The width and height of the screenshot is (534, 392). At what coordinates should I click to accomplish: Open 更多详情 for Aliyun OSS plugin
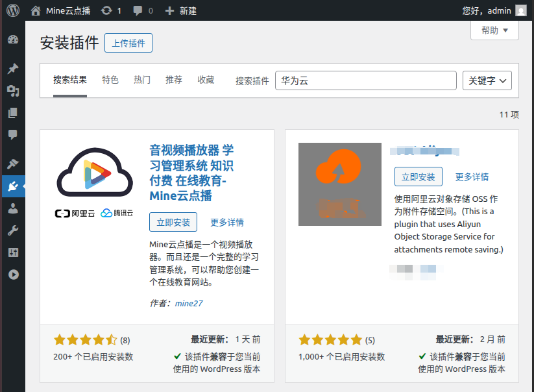472,177
